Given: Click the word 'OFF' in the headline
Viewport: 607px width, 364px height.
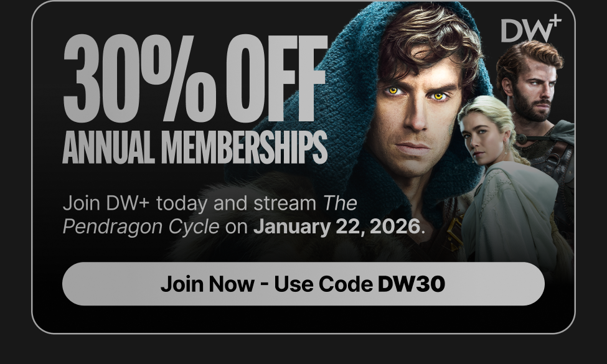Looking at the screenshot, I should click(277, 78).
